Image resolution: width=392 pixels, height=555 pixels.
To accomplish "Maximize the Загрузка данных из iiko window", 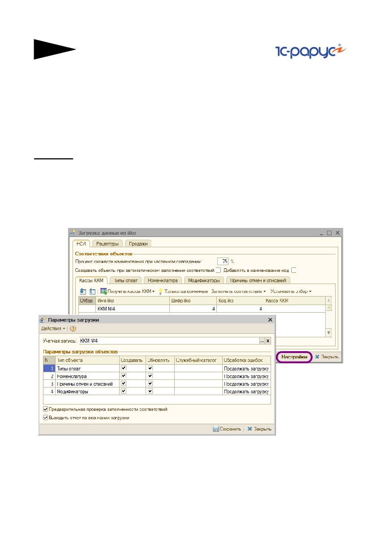I will point(329,233).
